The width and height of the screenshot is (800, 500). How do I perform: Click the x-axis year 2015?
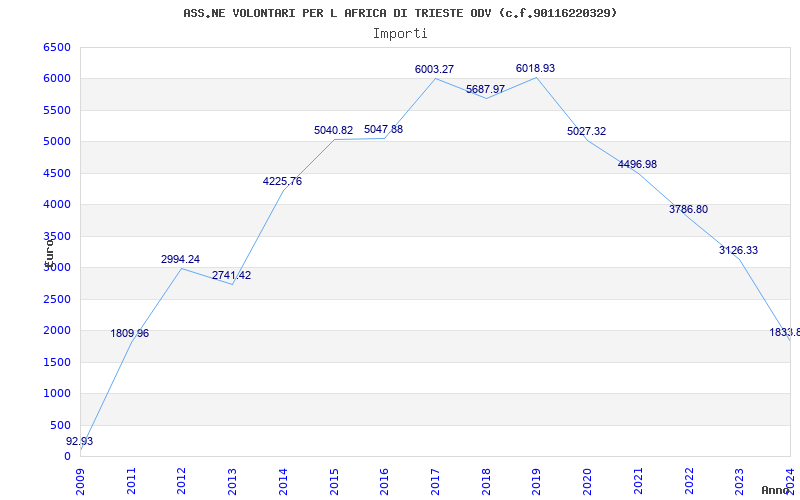[334, 481]
